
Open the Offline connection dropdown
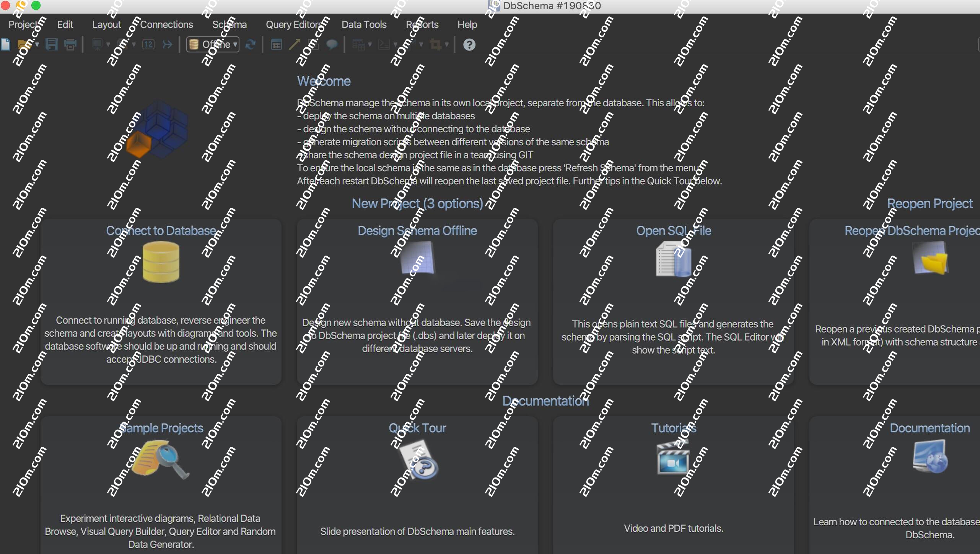coord(213,45)
